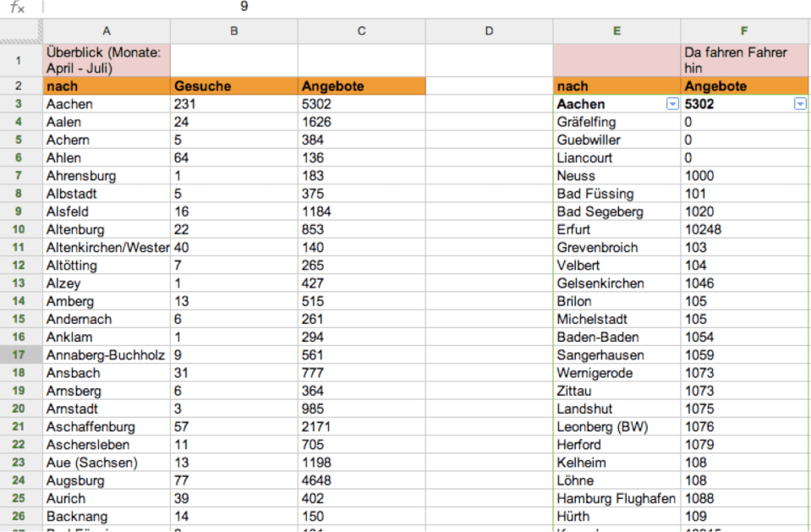Click the Hamburg Flughafen cell
The height and width of the screenshot is (532, 811).
pos(616,498)
